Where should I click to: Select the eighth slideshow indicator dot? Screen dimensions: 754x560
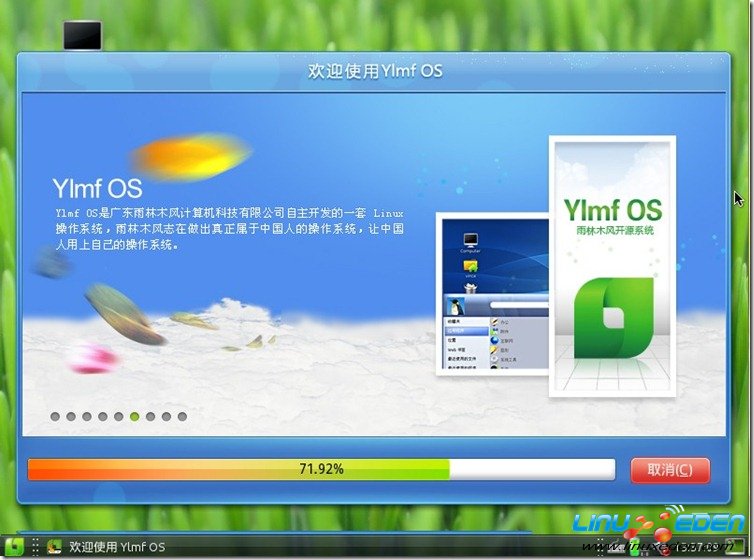click(166, 416)
